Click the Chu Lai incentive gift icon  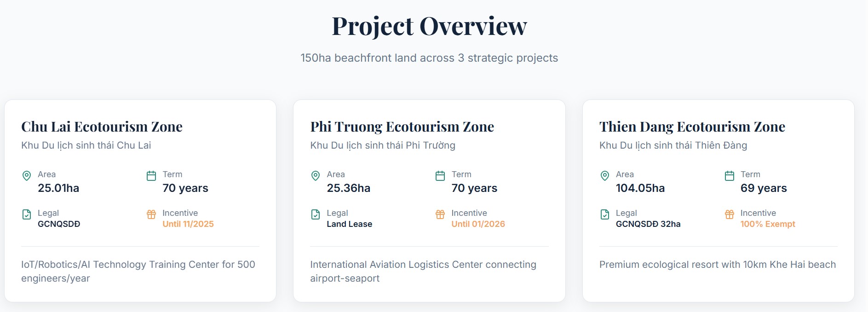click(151, 214)
